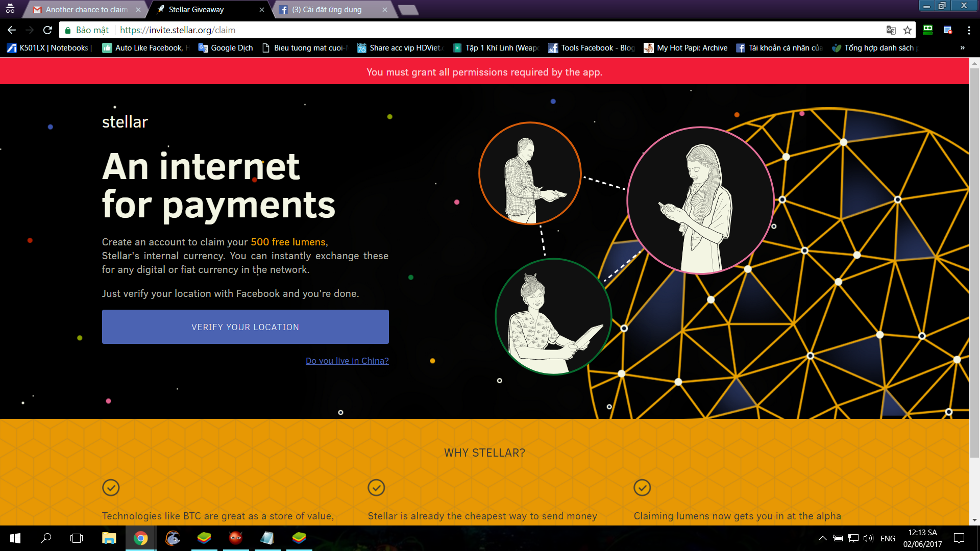Click the volume speaker tray icon
This screenshot has height=551, width=980.
point(868,538)
